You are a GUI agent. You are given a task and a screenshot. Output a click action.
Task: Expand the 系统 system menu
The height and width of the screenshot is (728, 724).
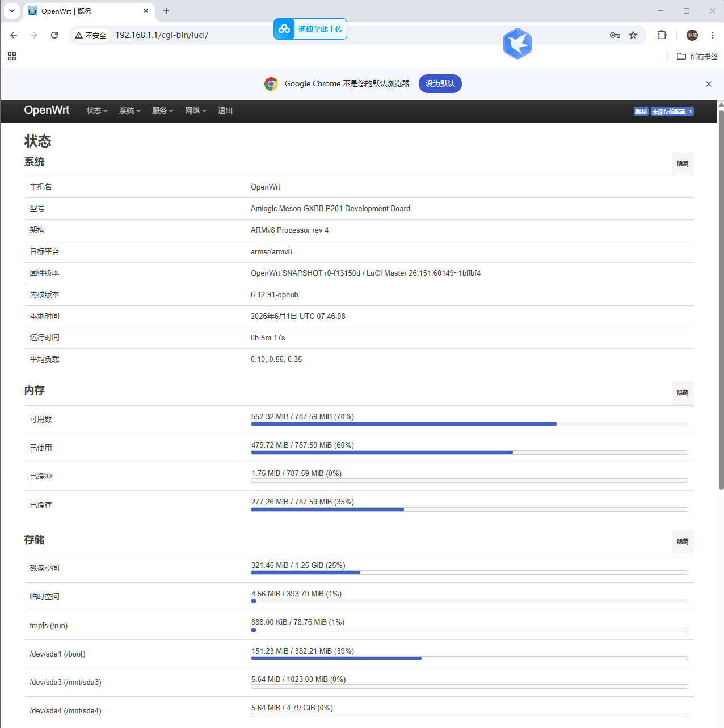tap(130, 111)
